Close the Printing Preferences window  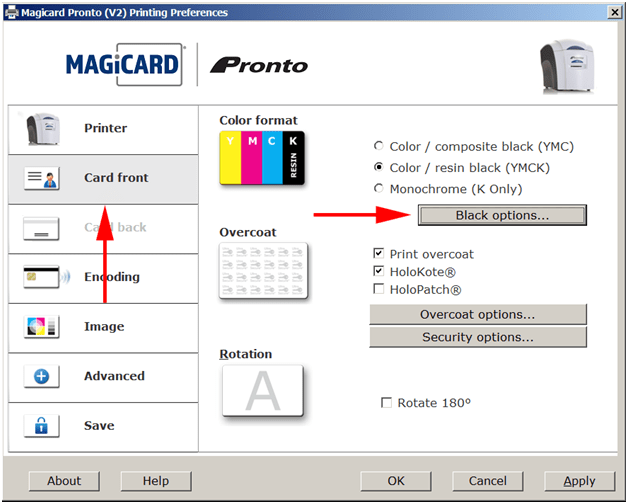(x=614, y=12)
